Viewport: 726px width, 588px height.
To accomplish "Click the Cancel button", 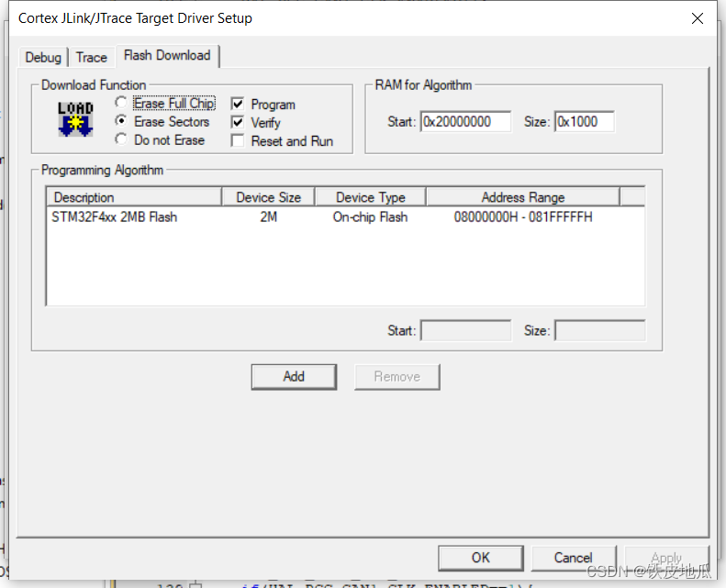I will pos(574,558).
